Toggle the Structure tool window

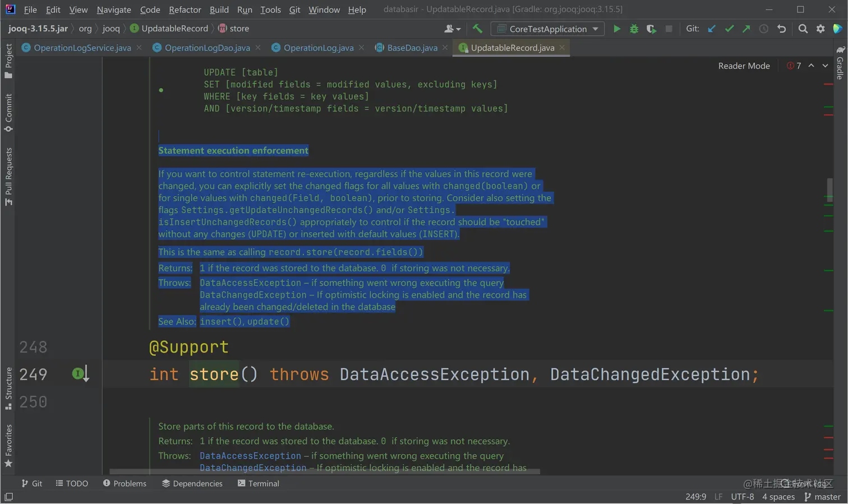[8, 388]
